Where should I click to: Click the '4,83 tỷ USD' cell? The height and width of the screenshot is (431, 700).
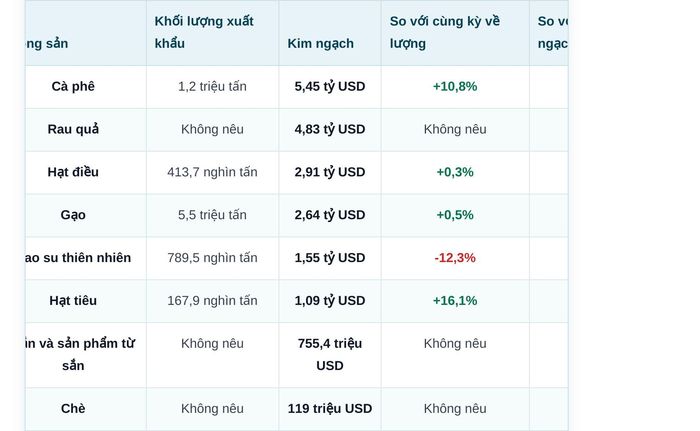[x=330, y=129]
